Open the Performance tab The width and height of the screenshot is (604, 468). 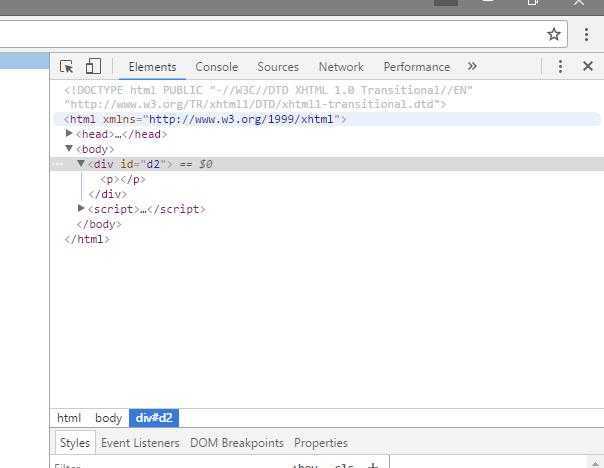416,67
